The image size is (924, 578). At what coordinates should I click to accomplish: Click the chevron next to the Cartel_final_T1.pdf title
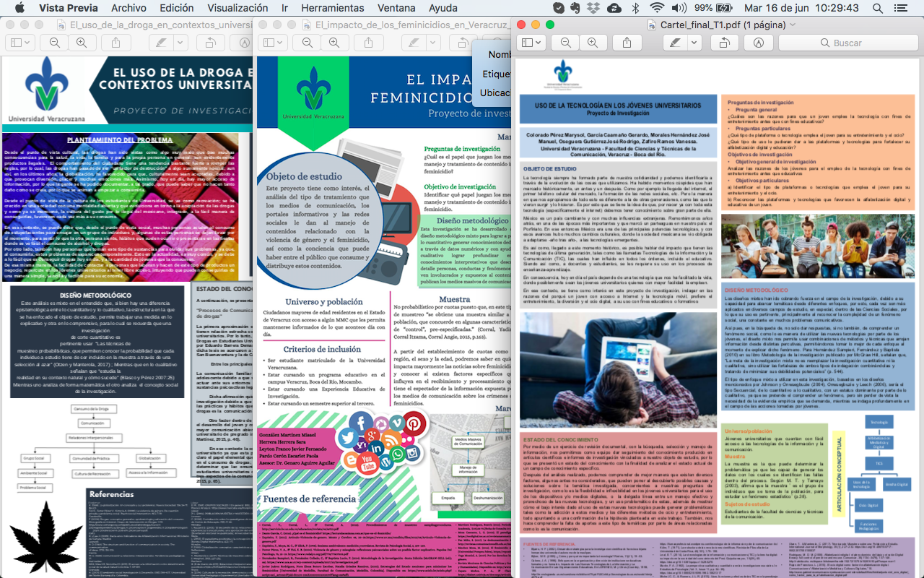[x=793, y=24]
